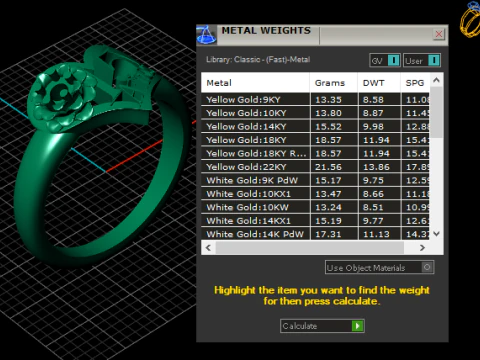Image resolution: width=480 pixels, height=360 pixels.
Task: Click the horizontal scrollbar thumb
Action: pyautogui.click(x=310, y=248)
